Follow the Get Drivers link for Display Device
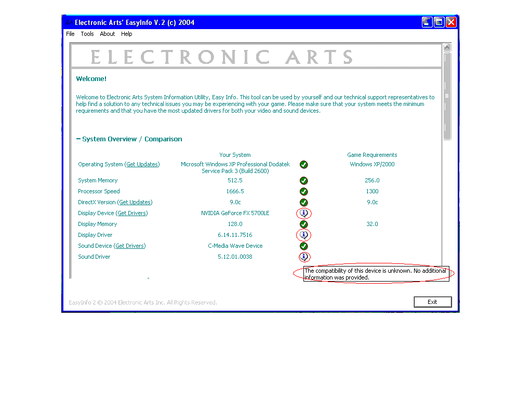Screen dimensions: 532x399 (132, 214)
